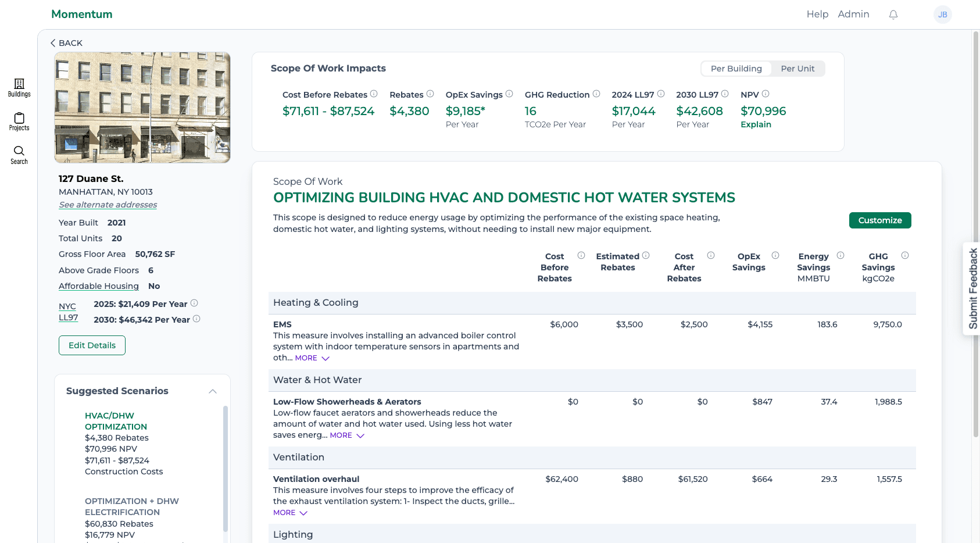
Task: Click info icon on Cost After Rebates column
Action: [711, 255]
